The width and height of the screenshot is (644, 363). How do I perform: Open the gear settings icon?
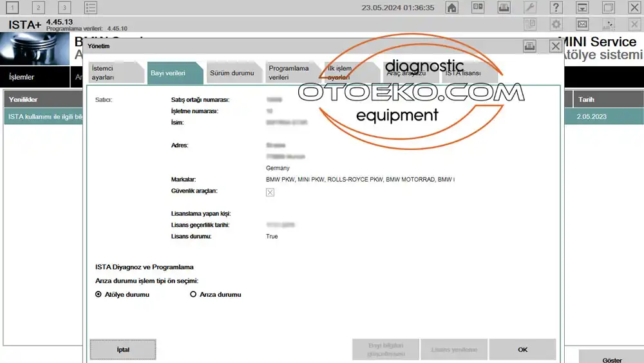pyautogui.click(x=556, y=24)
